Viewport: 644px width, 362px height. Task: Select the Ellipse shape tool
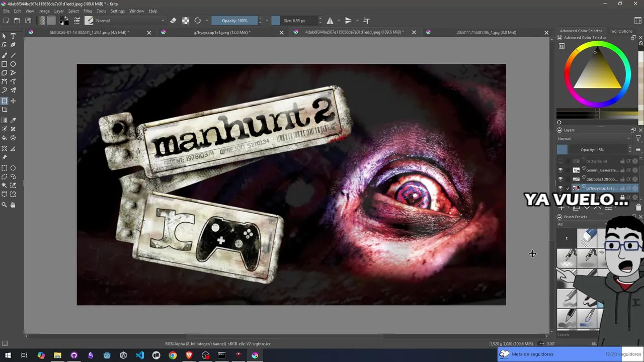pyautogui.click(x=13, y=64)
